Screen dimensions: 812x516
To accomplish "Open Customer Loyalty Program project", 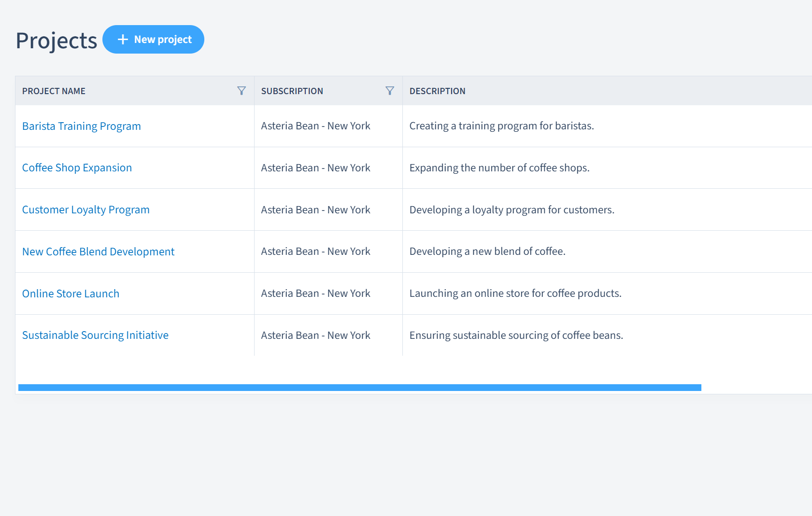I will click(86, 209).
